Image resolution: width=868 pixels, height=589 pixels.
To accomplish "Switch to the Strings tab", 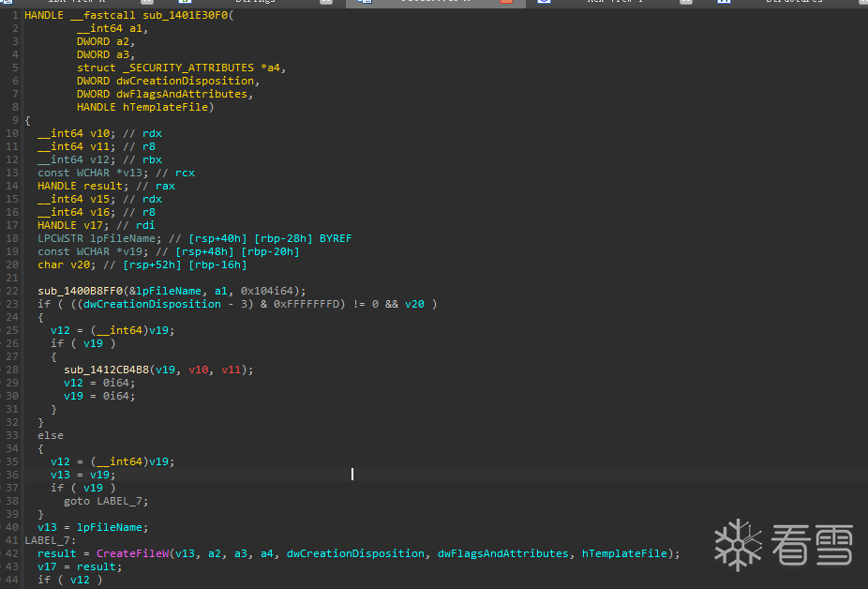I will (x=255, y=2).
